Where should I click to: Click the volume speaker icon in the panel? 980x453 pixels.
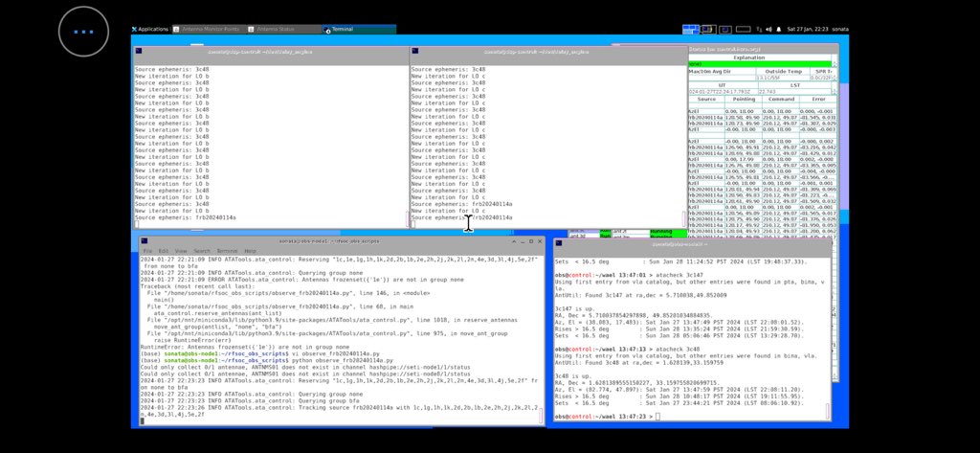pos(768,29)
